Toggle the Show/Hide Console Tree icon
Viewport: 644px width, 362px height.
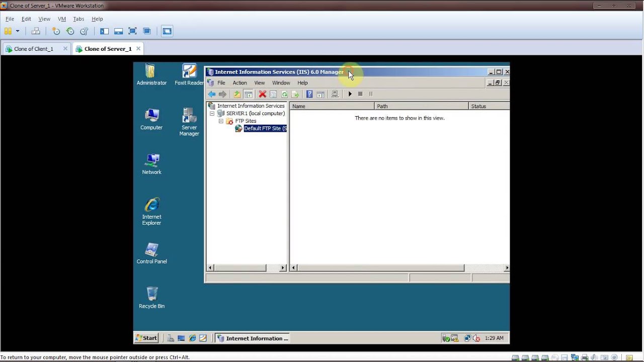[x=248, y=94]
